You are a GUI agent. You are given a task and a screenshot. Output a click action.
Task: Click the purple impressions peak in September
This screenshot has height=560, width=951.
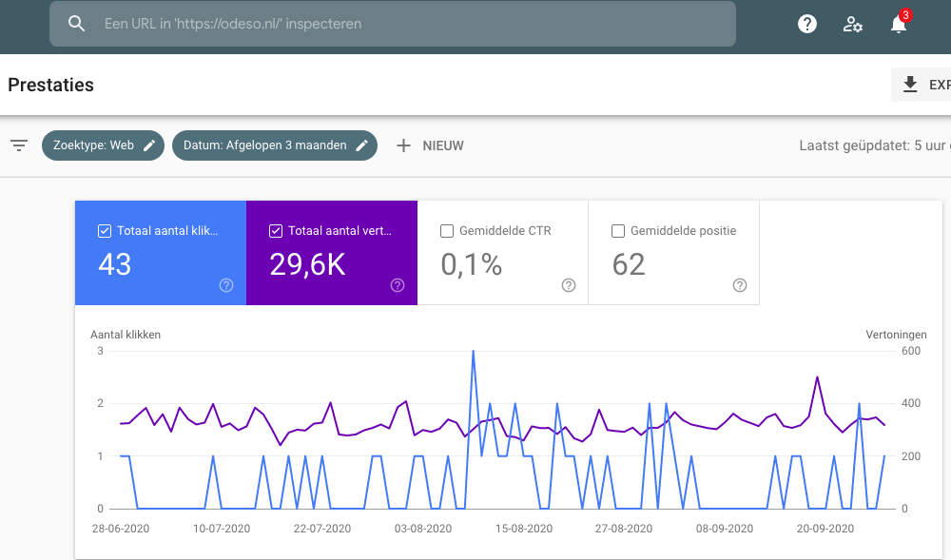pos(818,377)
